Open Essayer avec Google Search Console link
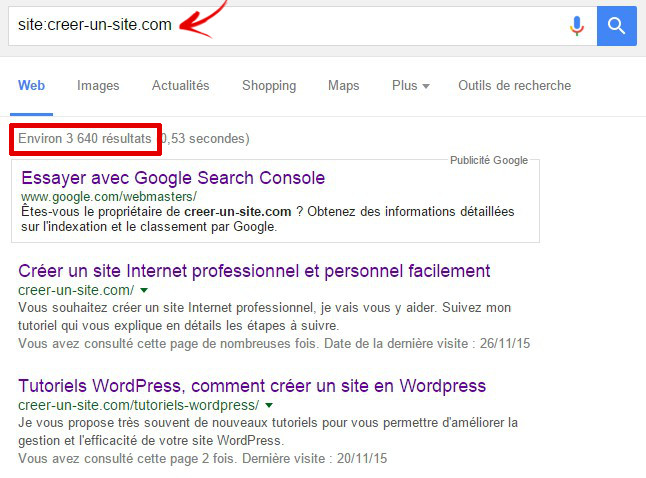This screenshot has width=646, height=478. (173, 178)
